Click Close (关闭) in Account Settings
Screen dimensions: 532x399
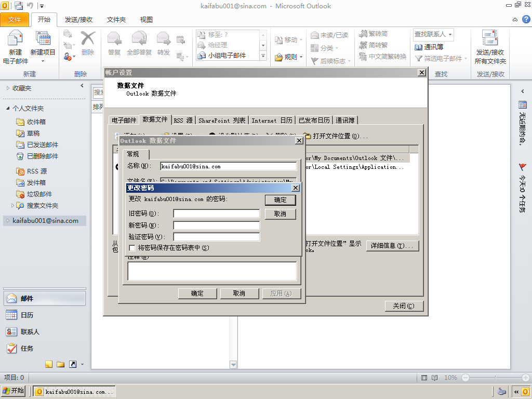click(x=404, y=306)
